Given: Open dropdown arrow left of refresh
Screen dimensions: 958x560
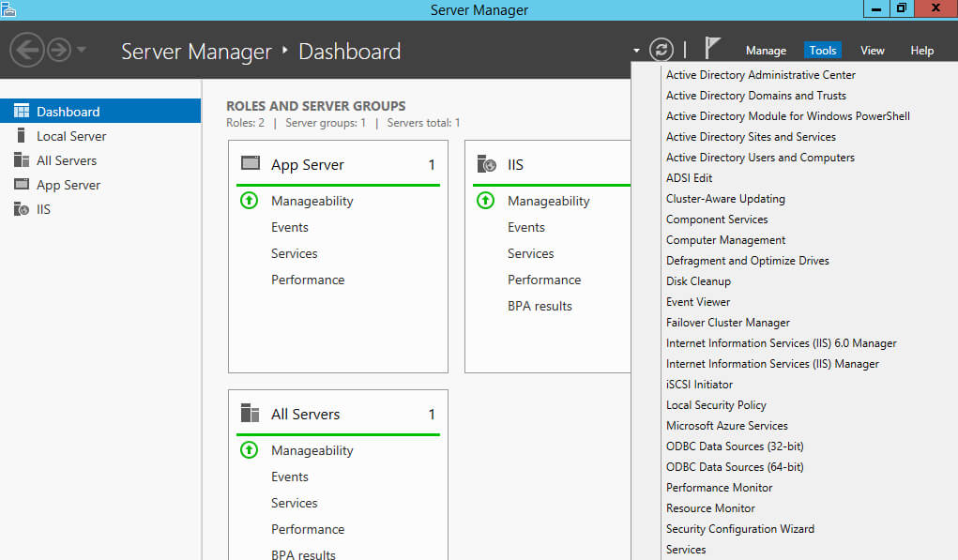Looking at the screenshot, I should [636, 51].
